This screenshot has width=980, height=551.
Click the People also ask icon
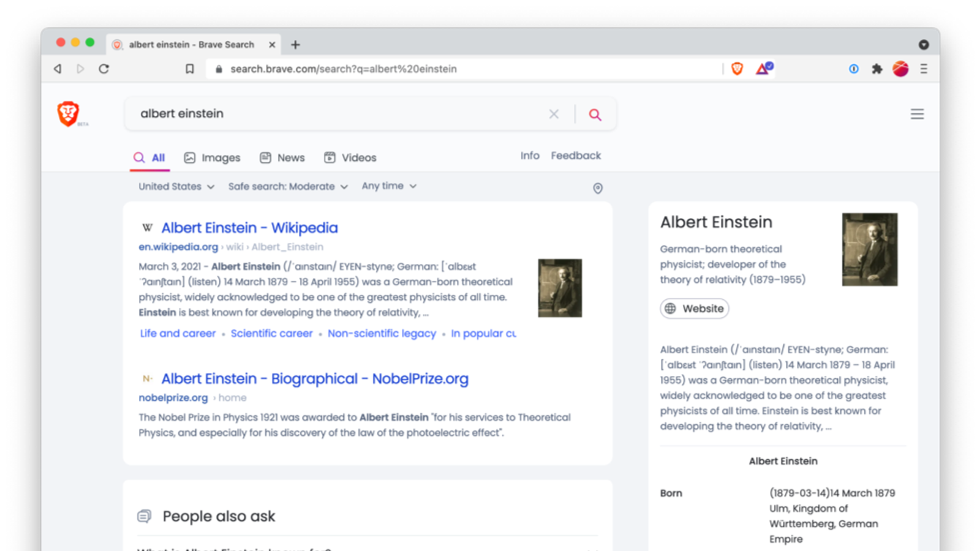(145, 516)
